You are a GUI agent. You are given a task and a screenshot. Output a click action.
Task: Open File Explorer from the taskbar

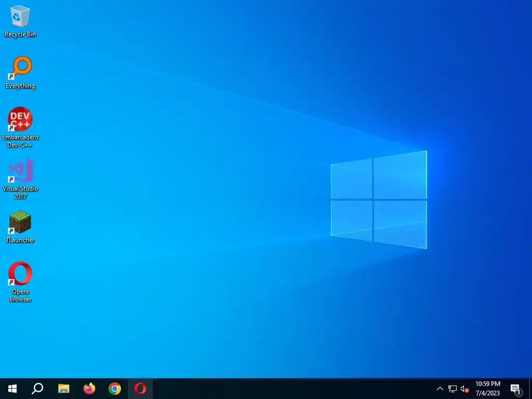point(63,389)
